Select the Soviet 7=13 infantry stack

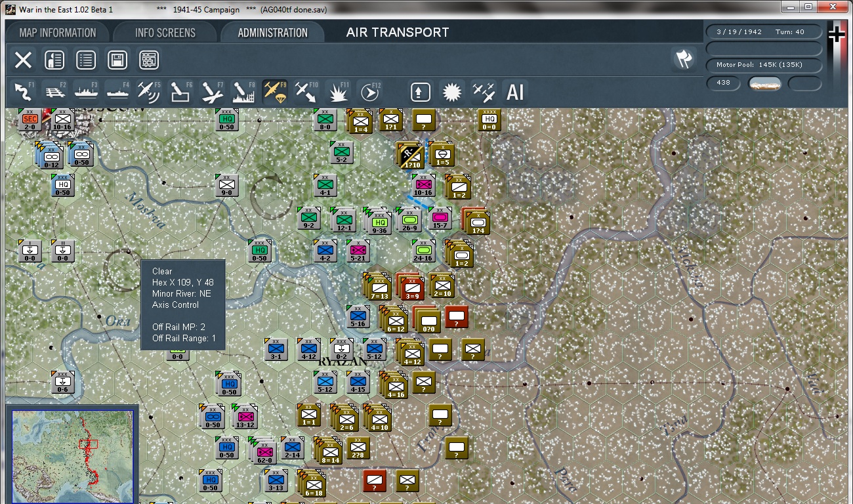(379, 288)
